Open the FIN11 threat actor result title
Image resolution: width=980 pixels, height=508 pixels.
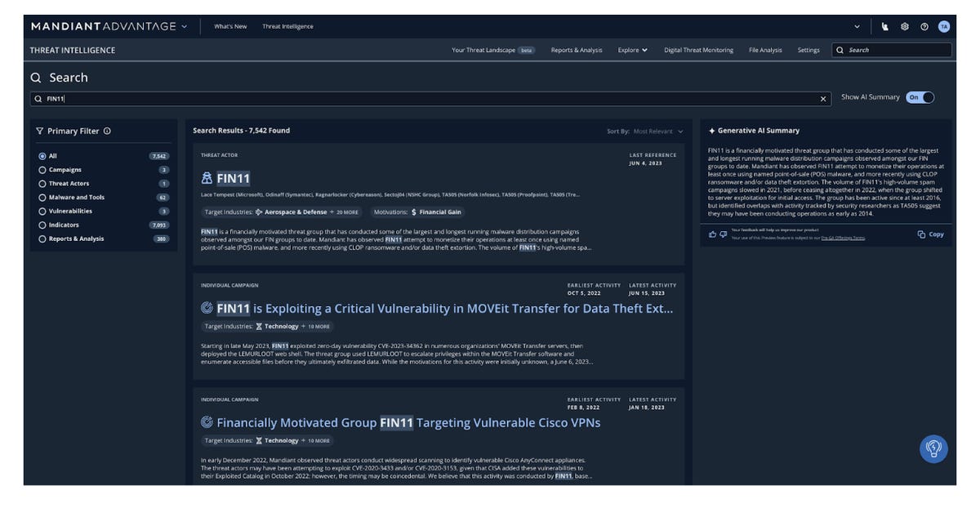233,178
